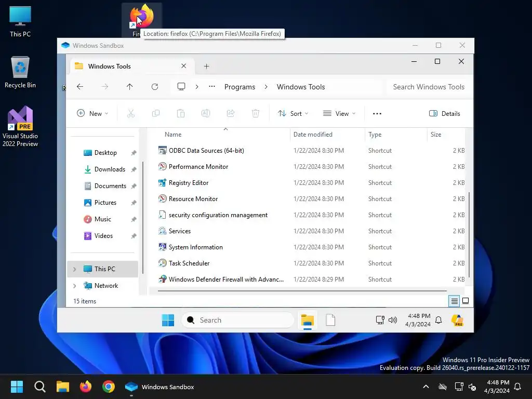The image size is (532, 399).
Task: Select Visual Studio 2022 Preview desktop icon
Action: 20,126
